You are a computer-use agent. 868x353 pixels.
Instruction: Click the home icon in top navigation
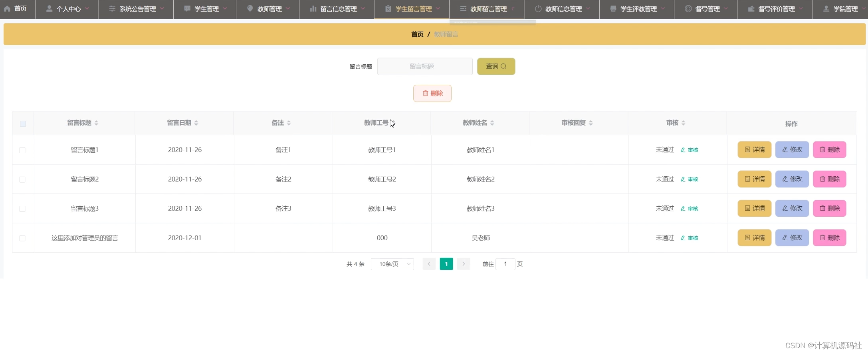pyautogui.click(x=7, y=9)
